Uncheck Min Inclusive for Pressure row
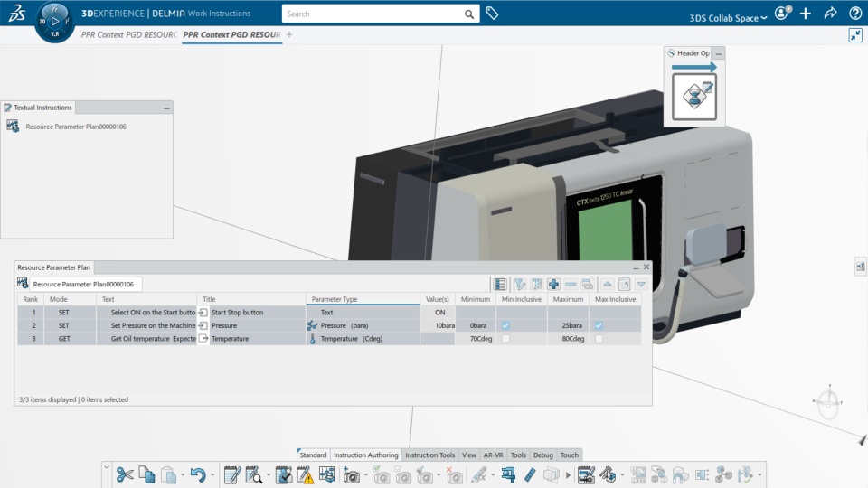 pyautogui.click(x=506, y=325)
